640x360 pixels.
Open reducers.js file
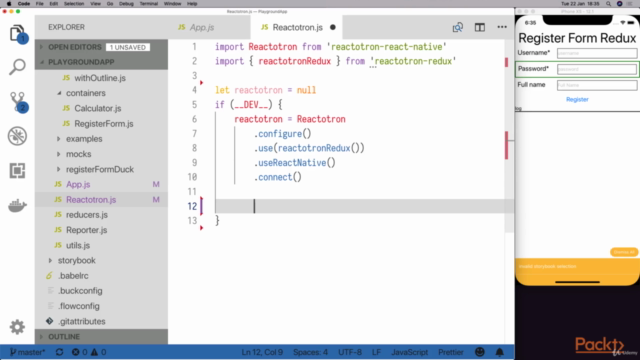click(101, 215)
